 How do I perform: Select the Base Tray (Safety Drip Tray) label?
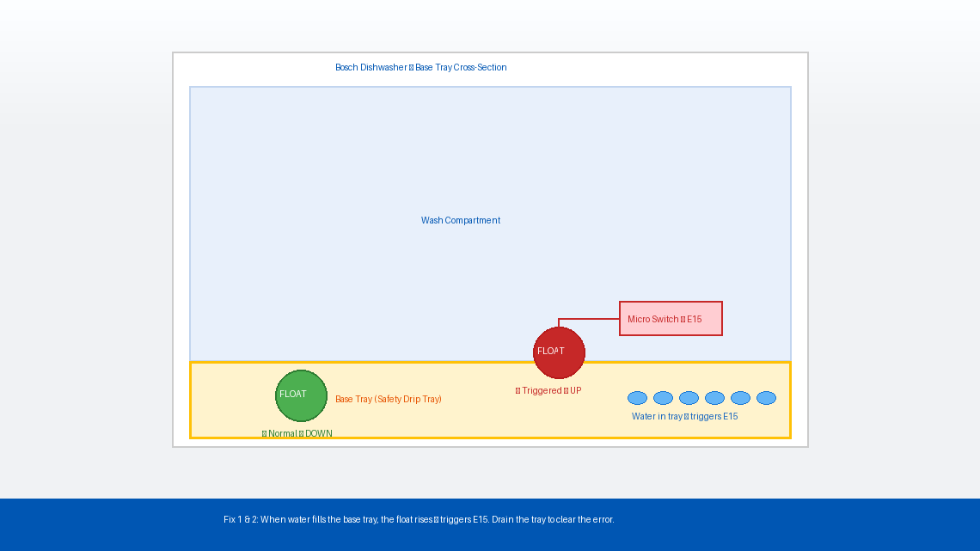[388, 400]
